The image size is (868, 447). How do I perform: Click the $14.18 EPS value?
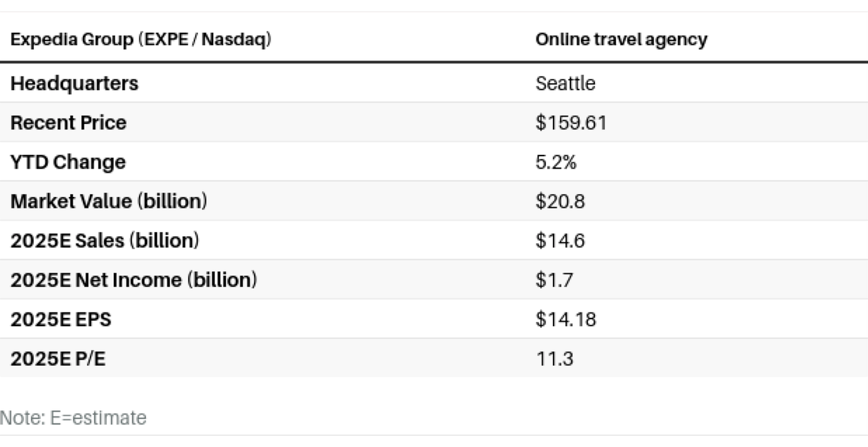tap(565, 319)
